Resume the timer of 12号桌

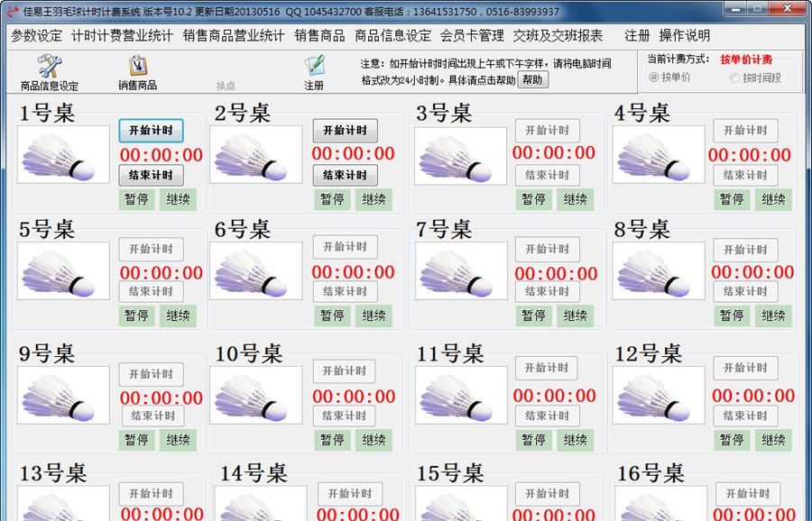[x=773, y=440]
